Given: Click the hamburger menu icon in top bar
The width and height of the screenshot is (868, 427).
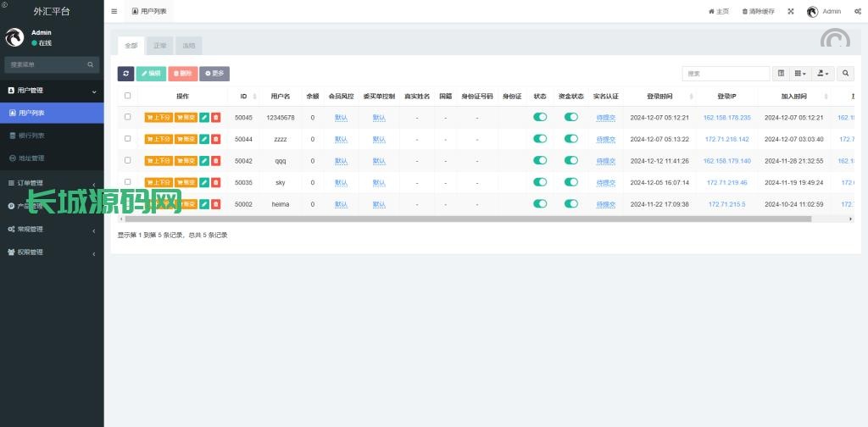Looking at the screenshot, I should click(x=114, y=11).
